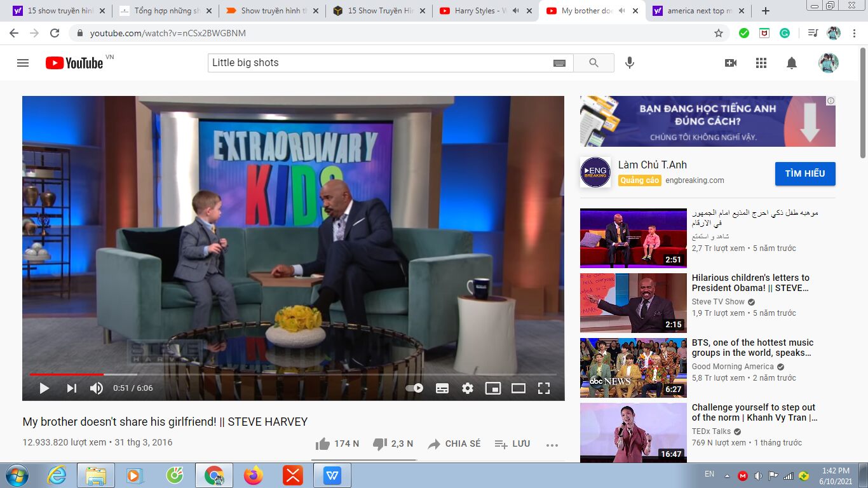Mute audio icon on Harry Styles tab

[515, 11]
